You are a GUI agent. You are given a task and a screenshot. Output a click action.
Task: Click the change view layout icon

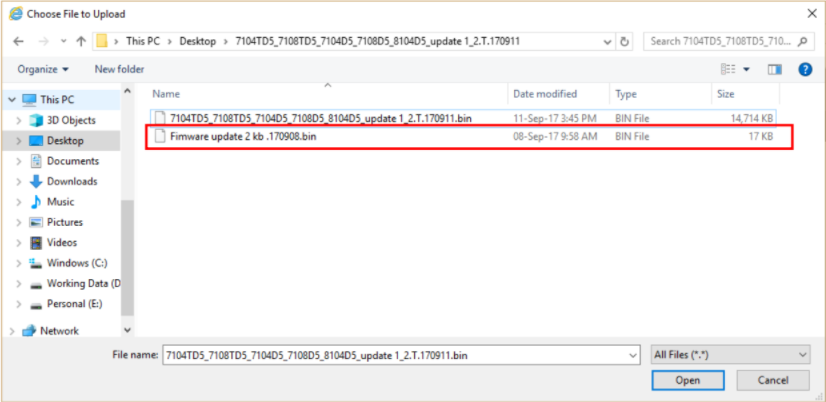[x=729, y=69]
